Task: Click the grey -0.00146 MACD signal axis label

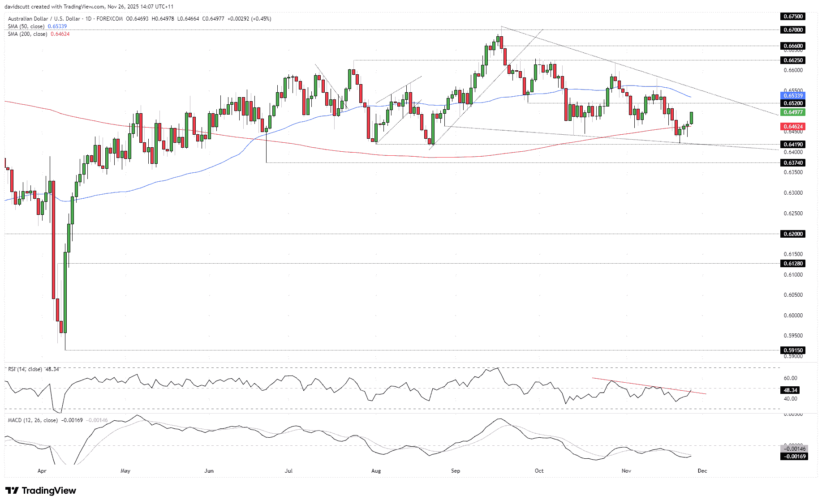Action: click(794, 449)
